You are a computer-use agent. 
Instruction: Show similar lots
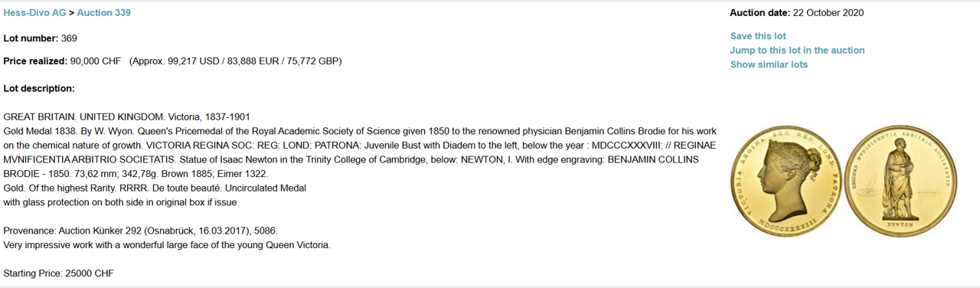pyautogui.click(x=769, y=64)
